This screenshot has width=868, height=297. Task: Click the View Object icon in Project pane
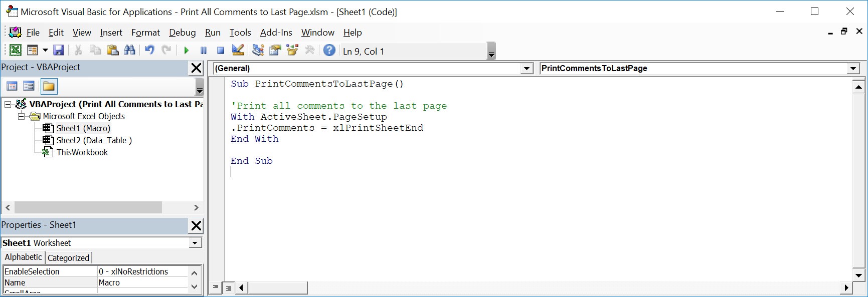[x=29, y=86]
